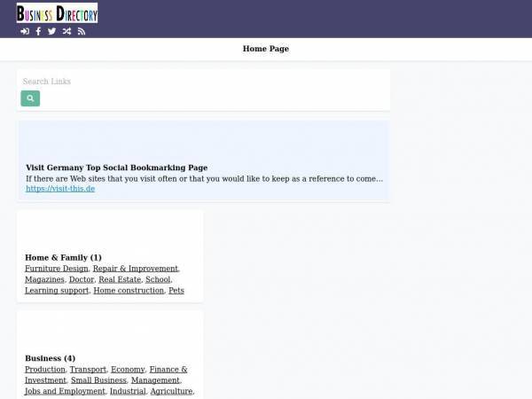This screenshot has height=399, width=532.
Task: Open Repair & Improvement subcategory
Action: [x=136, y=269]
